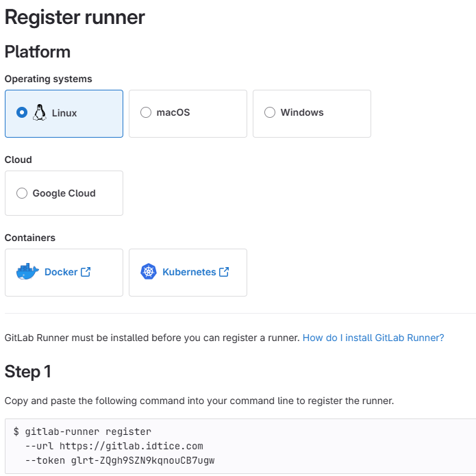
Task: Open the Kubernetes link text
Action: pyautogui.click(x=189, y=272)
